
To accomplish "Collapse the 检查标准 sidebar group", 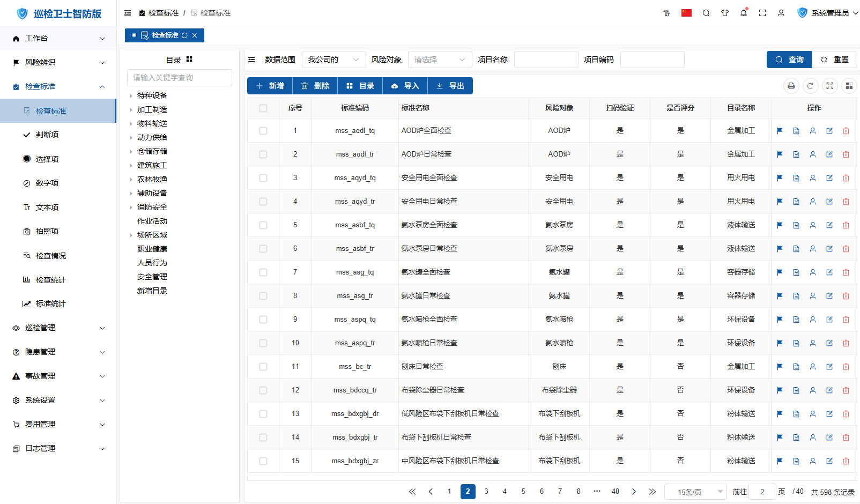I will (x=58, y=86).
